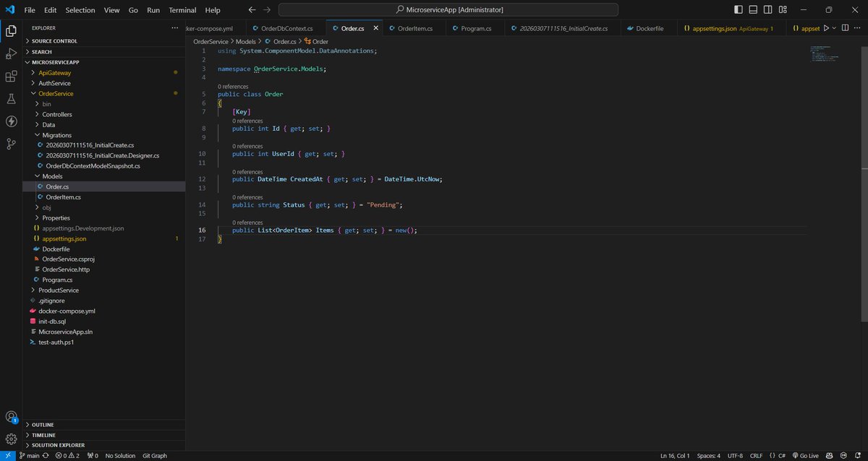Click Spaces: 4 indentation setting

point(708,456)
